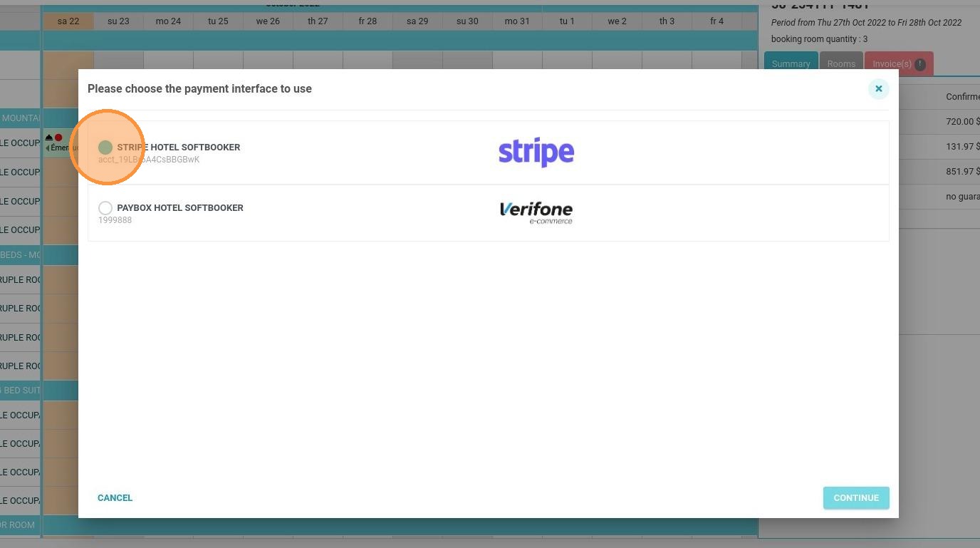Click the 851.97 amount in the summary
This screenshot has width=980, height=548.
(963, 172)
